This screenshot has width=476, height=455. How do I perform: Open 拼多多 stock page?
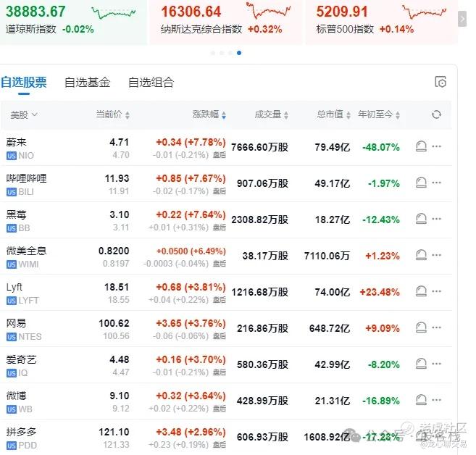(x=21, y=432)
